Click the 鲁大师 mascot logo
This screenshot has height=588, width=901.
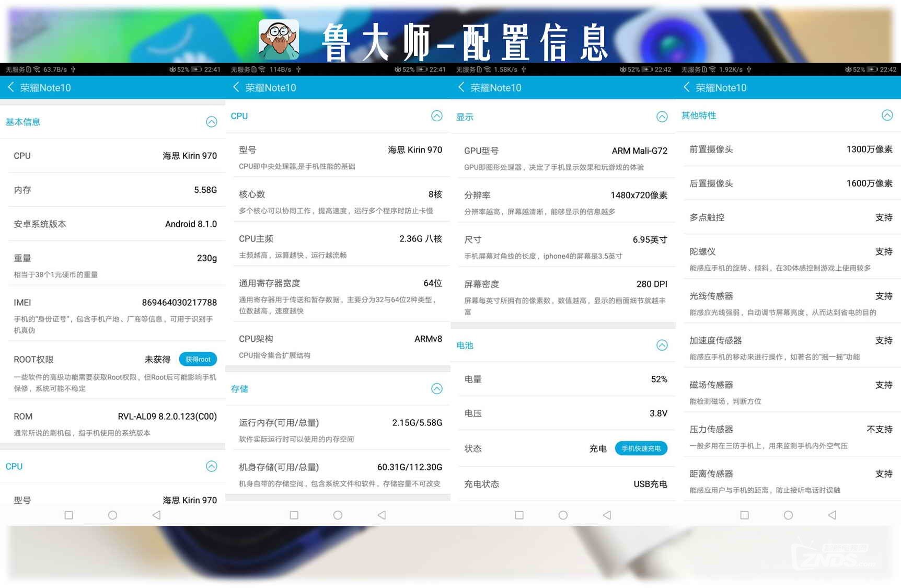(x=279, y=39)
